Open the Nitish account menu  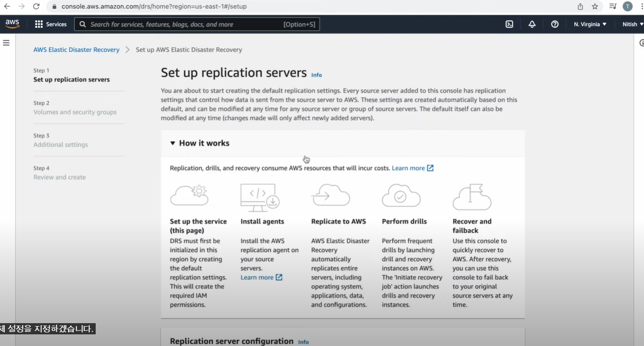coord(633,24)
